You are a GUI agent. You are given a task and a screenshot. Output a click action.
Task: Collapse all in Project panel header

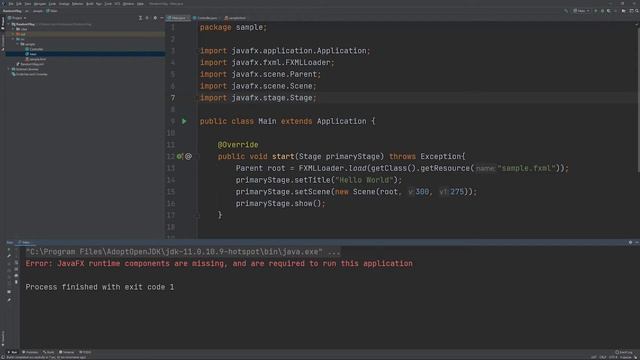click(147, 18)
